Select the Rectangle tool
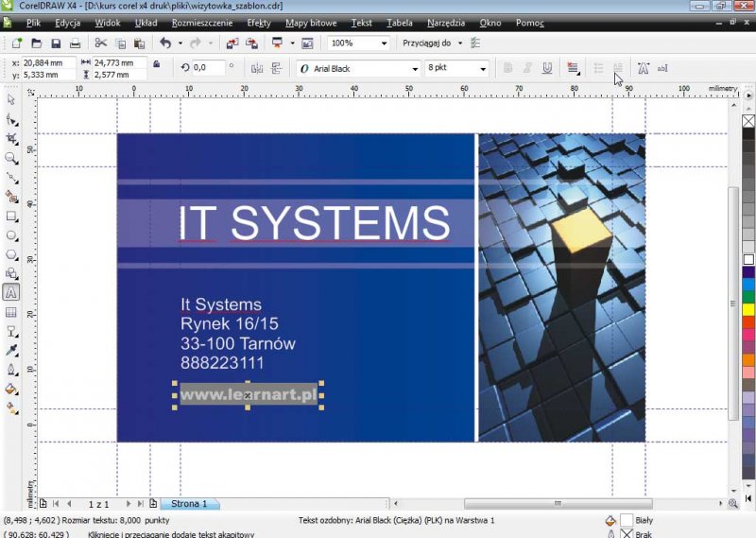The height and width of the screenshot is (538, 756). point(11,216)
